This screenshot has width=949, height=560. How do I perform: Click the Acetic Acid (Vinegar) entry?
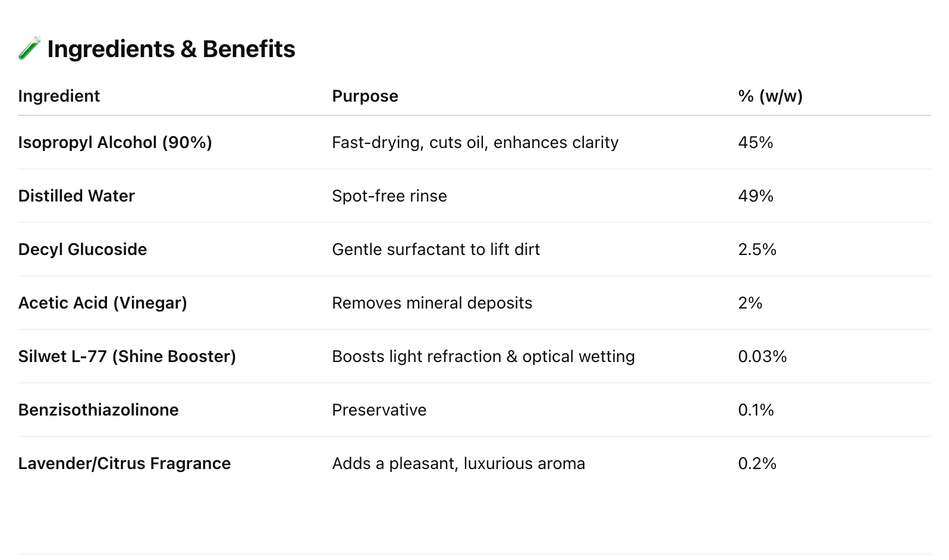point(103,303)
